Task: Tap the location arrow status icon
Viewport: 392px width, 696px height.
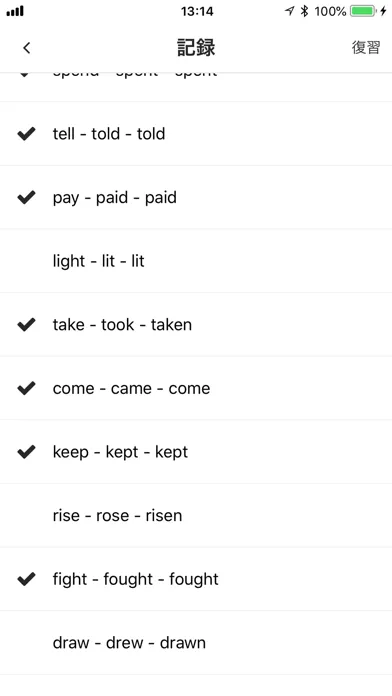Action: [289, 11]
